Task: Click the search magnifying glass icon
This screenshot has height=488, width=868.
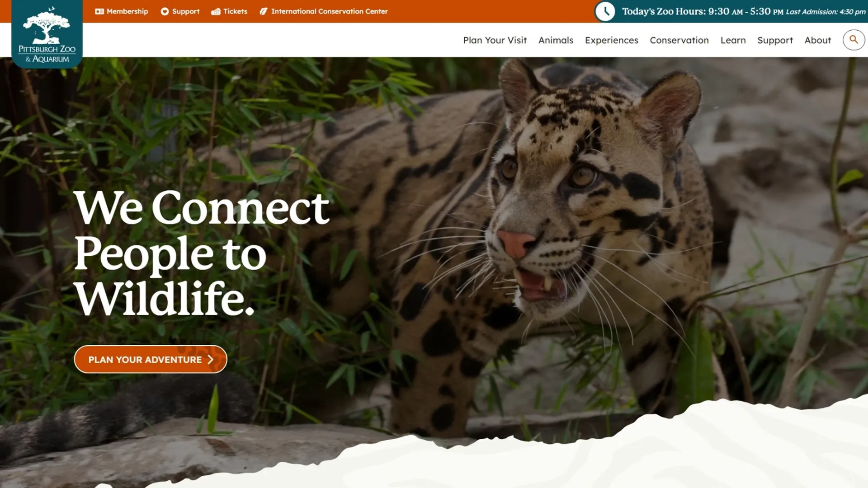Action: pyautogui.click(x=854, y=39)
